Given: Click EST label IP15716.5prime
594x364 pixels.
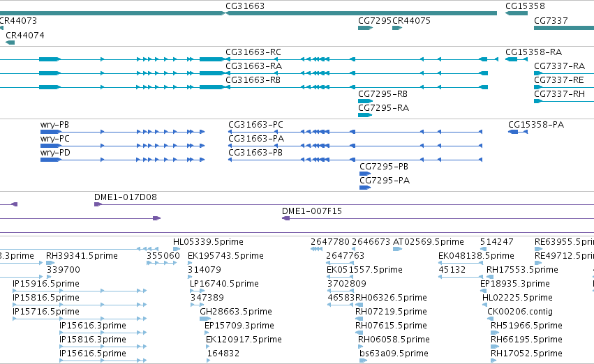Looking at the screenshot, I should tap(46, 312).
